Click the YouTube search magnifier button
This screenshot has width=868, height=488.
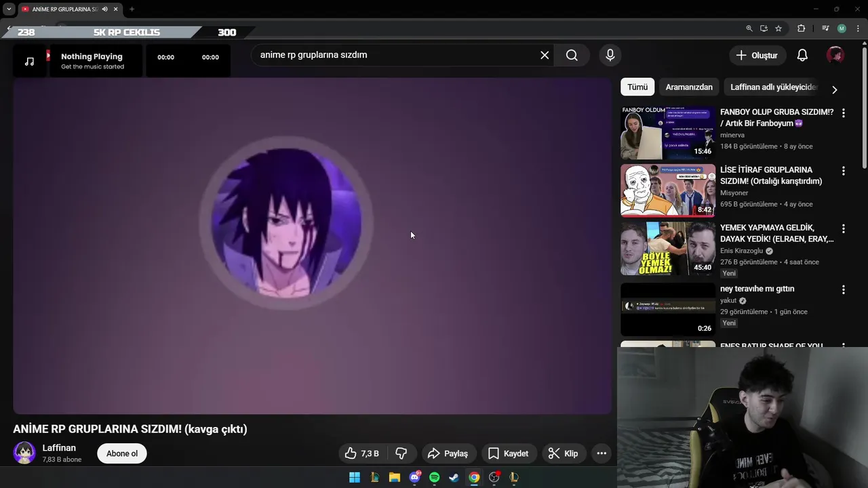click(572, 56)
